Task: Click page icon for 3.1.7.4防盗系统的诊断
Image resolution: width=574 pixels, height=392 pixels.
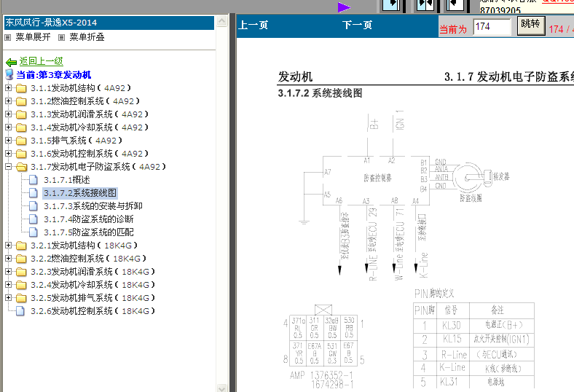Action: click(34, 219)
